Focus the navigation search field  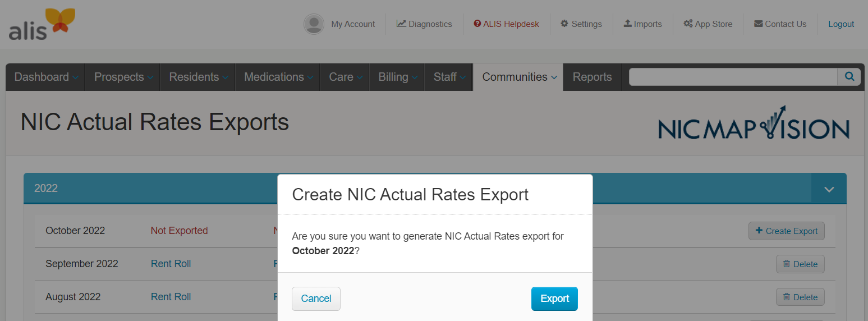pos(733,77)
